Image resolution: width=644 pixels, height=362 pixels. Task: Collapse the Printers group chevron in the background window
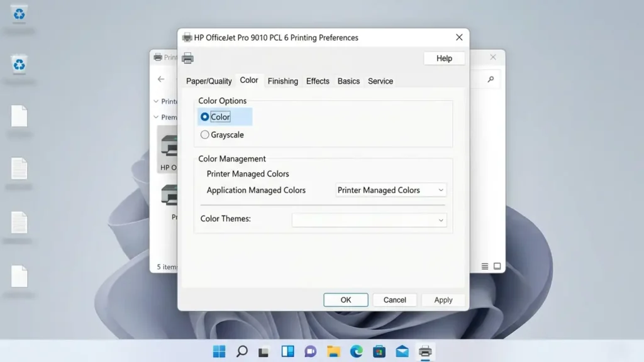click(x=156, y=101)
